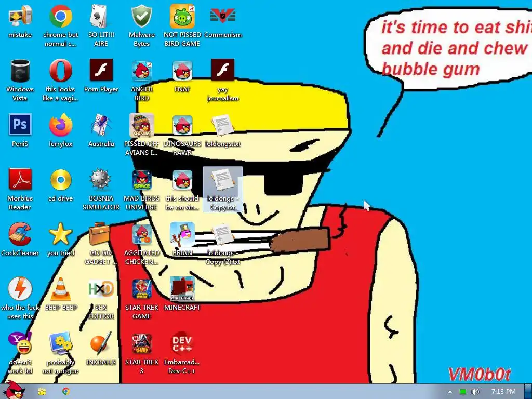Select 'AGGITATED CHICKEN...' Rio icon

[141, 234]
